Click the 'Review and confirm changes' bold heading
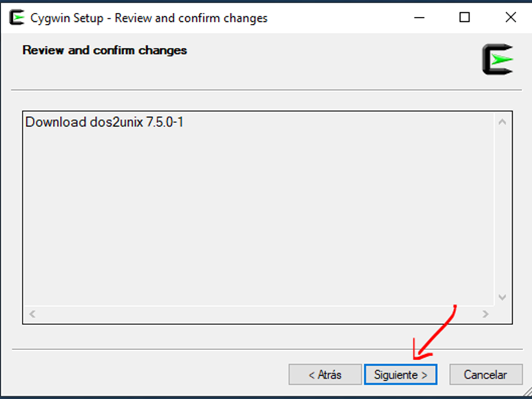 click(x=104, y=50)
